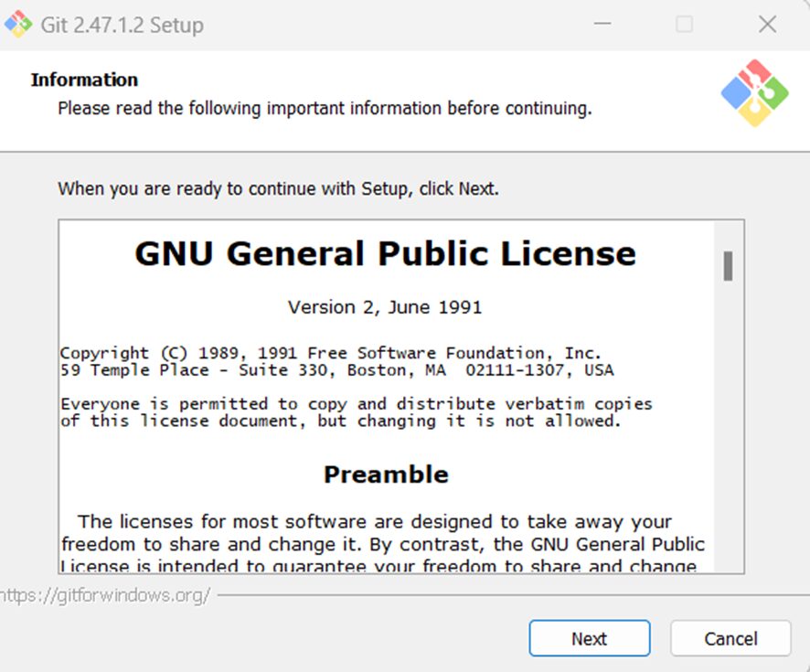Click the 'Version 2, June 1991' line
This screenshot has width=810, height=672.
385,307
